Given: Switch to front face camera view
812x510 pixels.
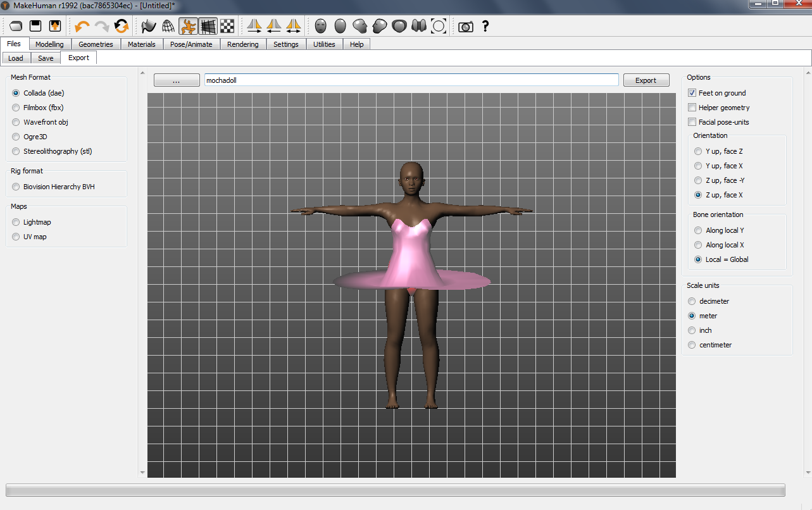Looking at the screenshot, I should point(322,26).
